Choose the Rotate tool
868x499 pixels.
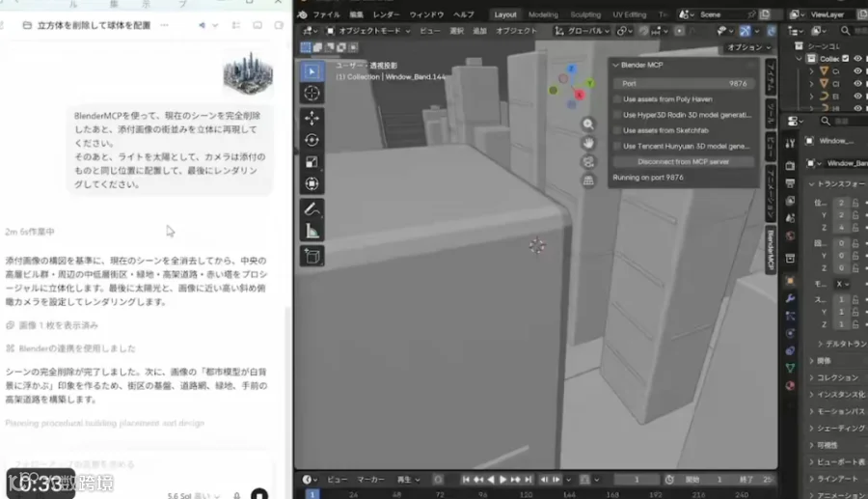click(312, 140)
